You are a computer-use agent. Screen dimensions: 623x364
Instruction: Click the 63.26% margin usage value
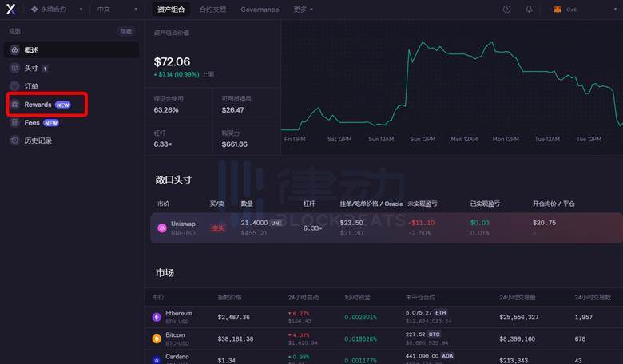coord(166,110)
